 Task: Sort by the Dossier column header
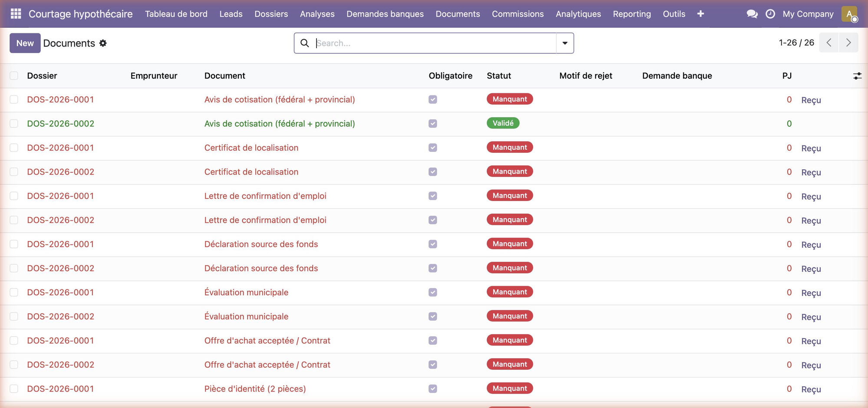tap(42, 76)
